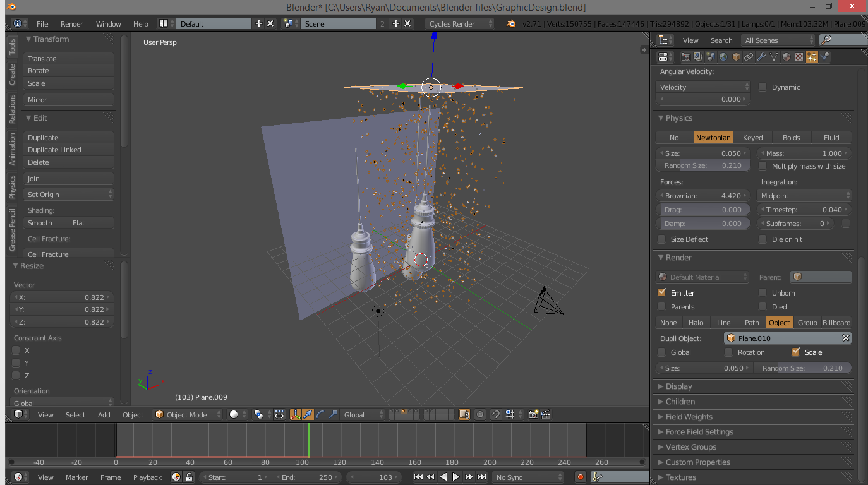The image size is (868, 485).
Task: Disable the dupli object Scale checkbox
Action: (x=795, y=352)
